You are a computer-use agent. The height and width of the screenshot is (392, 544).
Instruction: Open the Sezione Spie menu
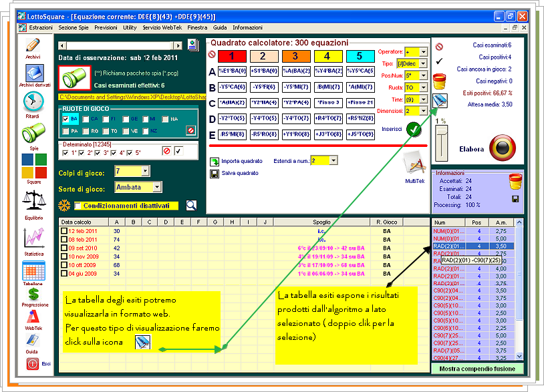tap(74, 28)
